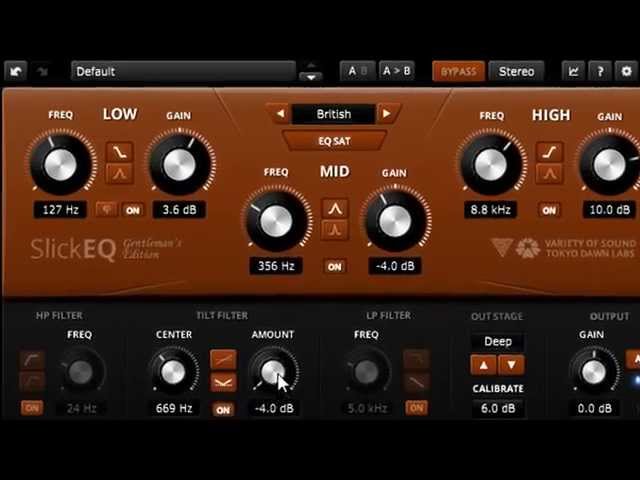This screenshot has width=640, height=480.
Task: Open the British EQ model selector
Action: tap(333, 114)
